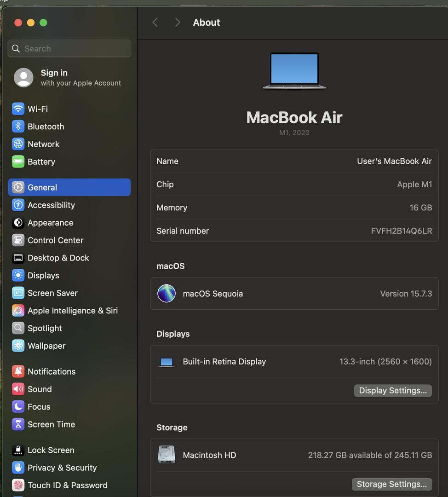Open Display Settings button
The height and width of the screenshot is (497, 448).
[392, 390]
